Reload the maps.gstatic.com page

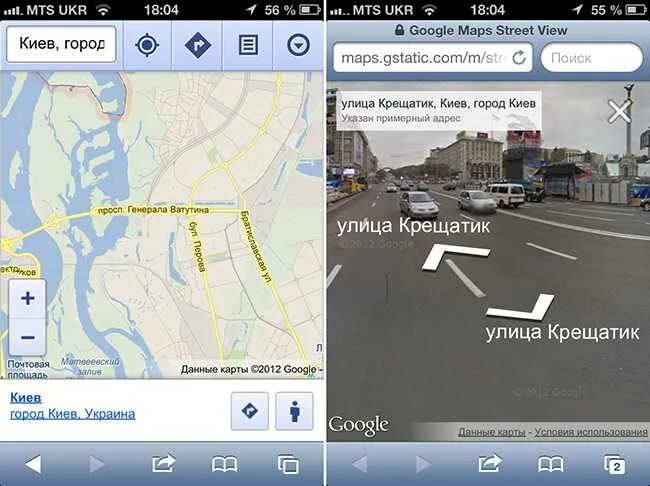coord(519,58)
